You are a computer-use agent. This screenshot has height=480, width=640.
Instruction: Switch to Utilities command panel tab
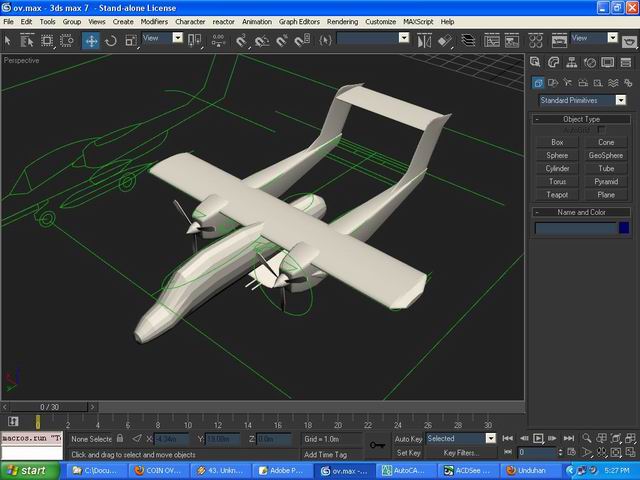(x=626, y=62)
